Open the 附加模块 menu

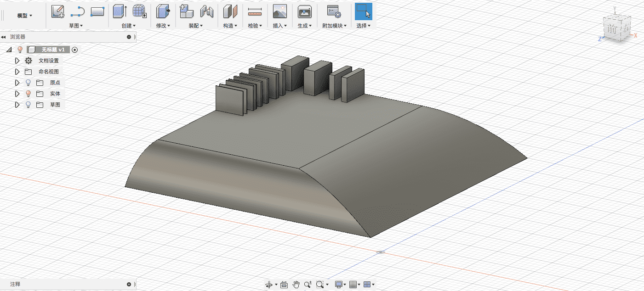coord(334,26)
